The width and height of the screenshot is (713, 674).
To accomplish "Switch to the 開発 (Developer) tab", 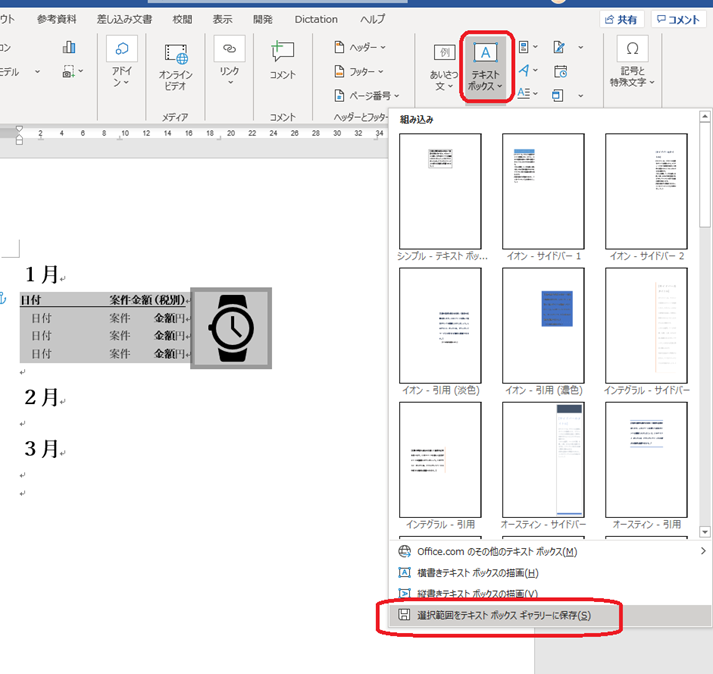I will pyautogui.click(x=262, y=19).
